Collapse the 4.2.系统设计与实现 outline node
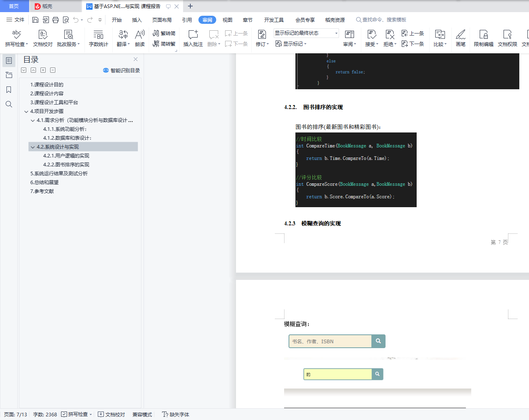Viewport: 529px width, 420px height. click(x=33, y=147)
